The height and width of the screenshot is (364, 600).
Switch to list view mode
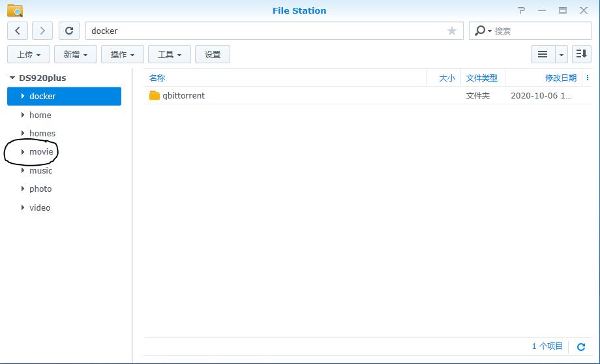(x=543, y=54)
